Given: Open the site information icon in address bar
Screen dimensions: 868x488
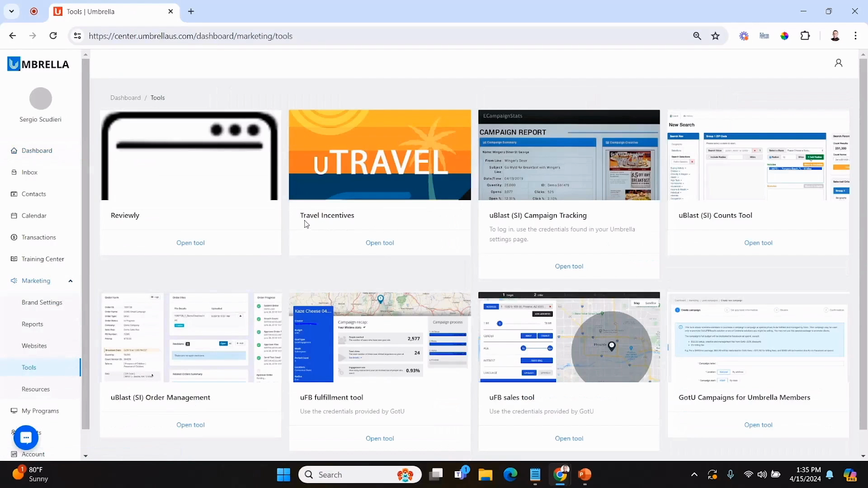Looking at the screenshot, I should (78, 36).
